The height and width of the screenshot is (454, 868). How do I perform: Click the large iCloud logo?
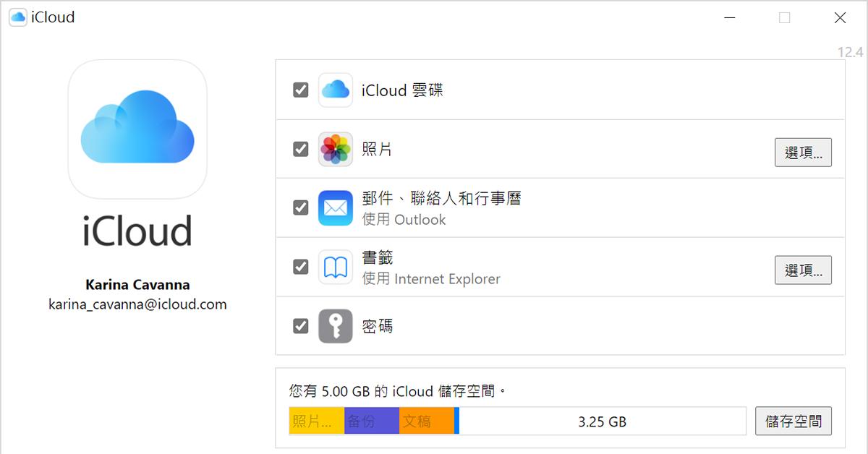137,129
